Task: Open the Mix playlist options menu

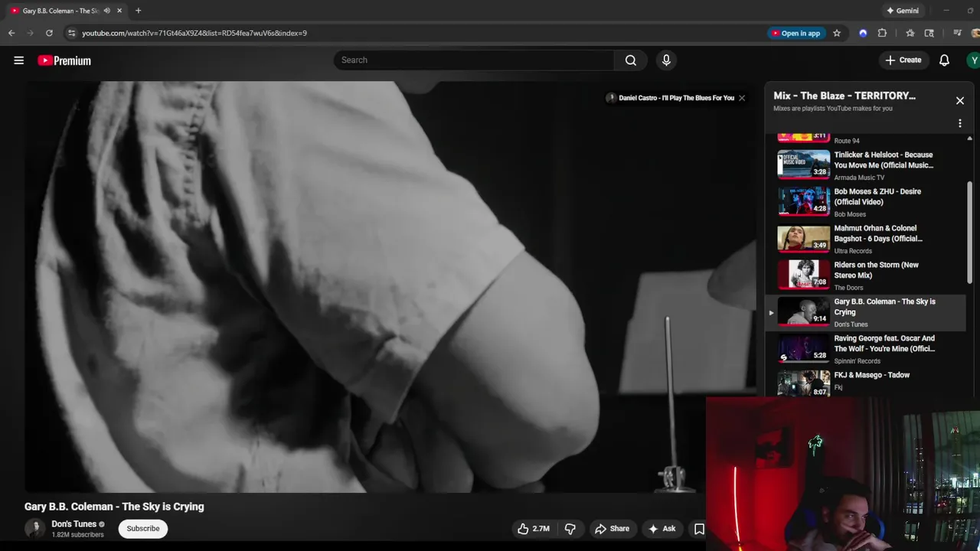Action: pyautogui.click(x=959, y=123)
